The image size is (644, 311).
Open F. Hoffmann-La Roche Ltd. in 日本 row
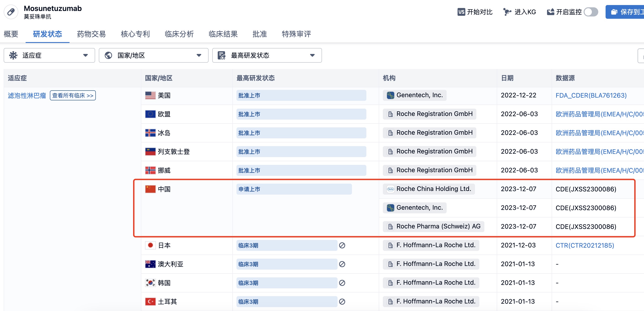coord(431,245)
